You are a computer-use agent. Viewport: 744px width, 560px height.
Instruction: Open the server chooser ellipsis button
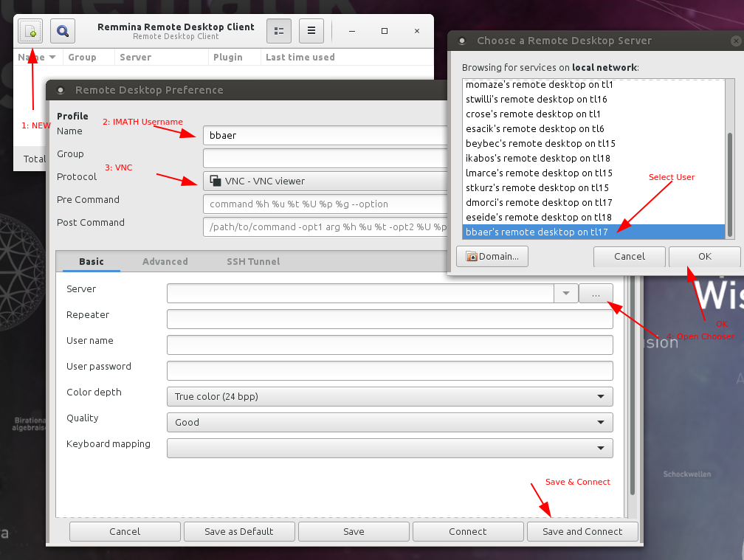point(596,294)
